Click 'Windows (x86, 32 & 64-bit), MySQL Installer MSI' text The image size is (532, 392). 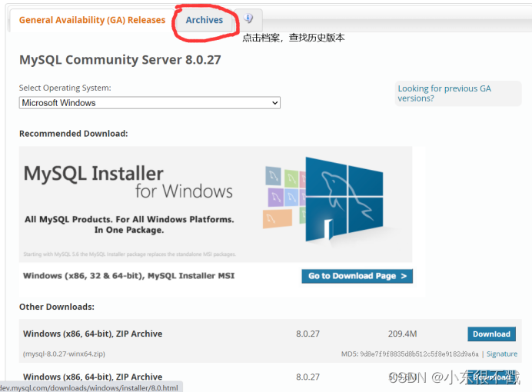tap(128, 276)
